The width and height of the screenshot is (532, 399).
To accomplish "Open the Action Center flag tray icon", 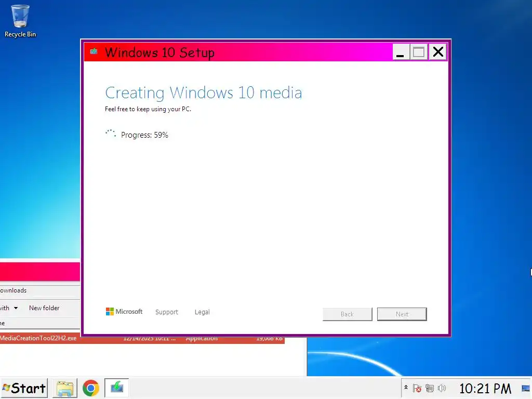I will point(417,388).
